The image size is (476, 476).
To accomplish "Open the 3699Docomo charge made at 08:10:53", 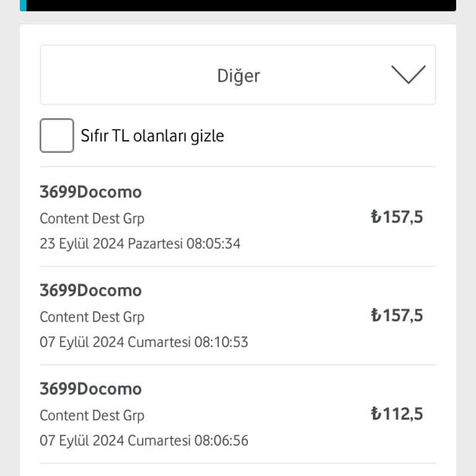I will (90, 291).
